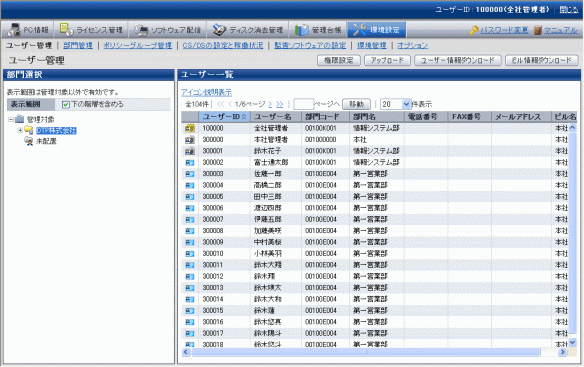Toggle 下の階層を含める checkbox
Viewport: 584px width, 367px height.
pos(66,105)
